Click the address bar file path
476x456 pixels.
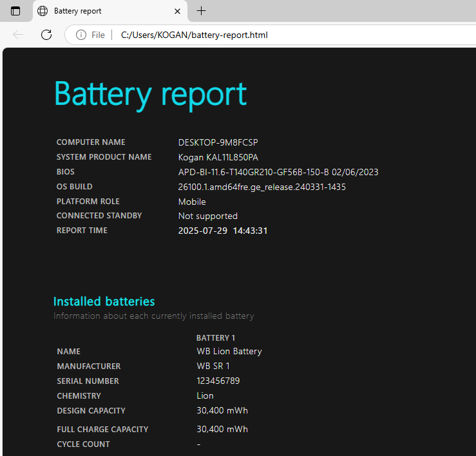(x=194, y=35)
